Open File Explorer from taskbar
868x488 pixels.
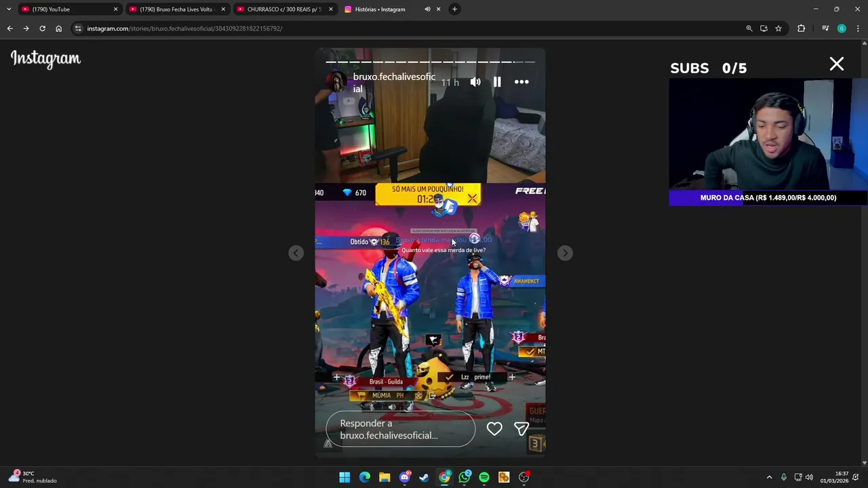coord(384,477)
